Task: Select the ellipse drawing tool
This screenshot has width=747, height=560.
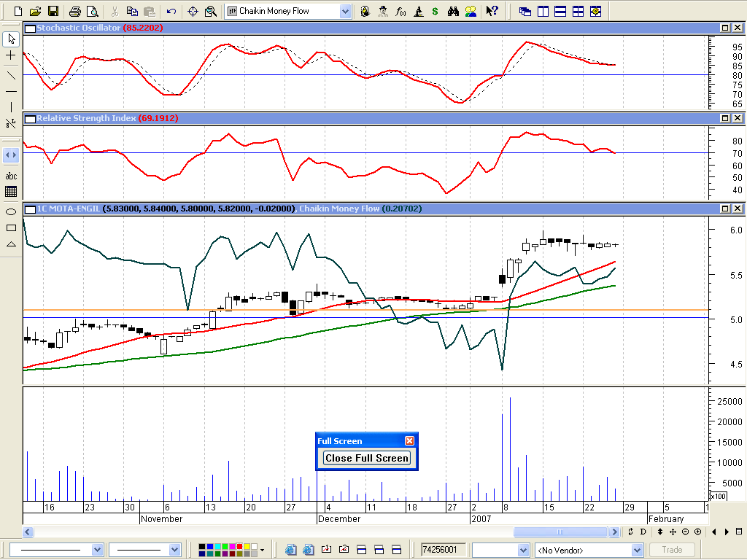Action: (11, 211)
